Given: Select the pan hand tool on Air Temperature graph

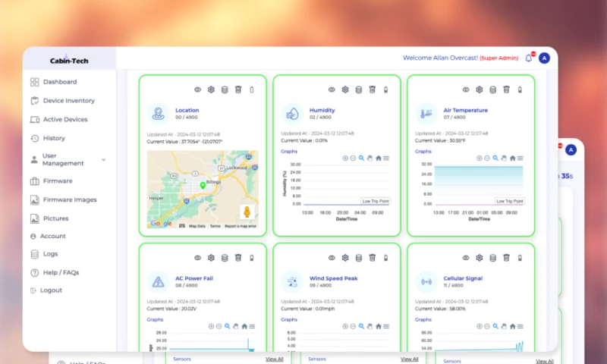Looking at the screenshot, I should 504,158.
